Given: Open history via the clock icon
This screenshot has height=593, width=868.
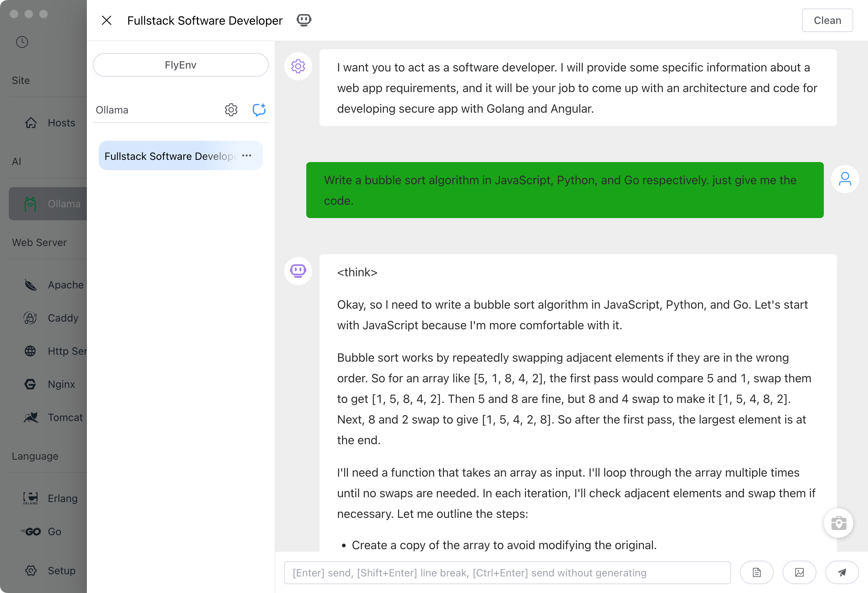Looking at the screenshot, I should click(22, 42).
